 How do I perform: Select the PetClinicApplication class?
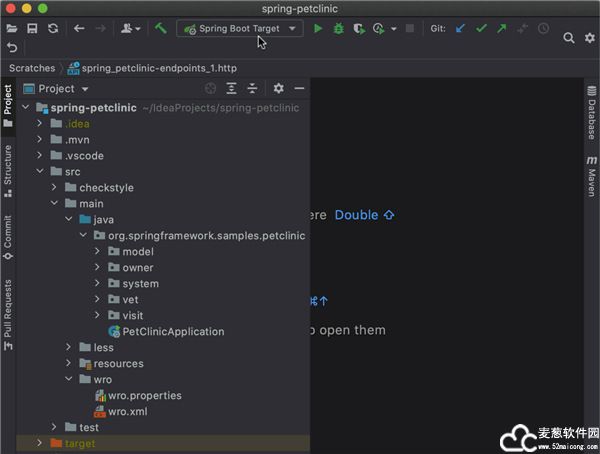pos(172,332)
